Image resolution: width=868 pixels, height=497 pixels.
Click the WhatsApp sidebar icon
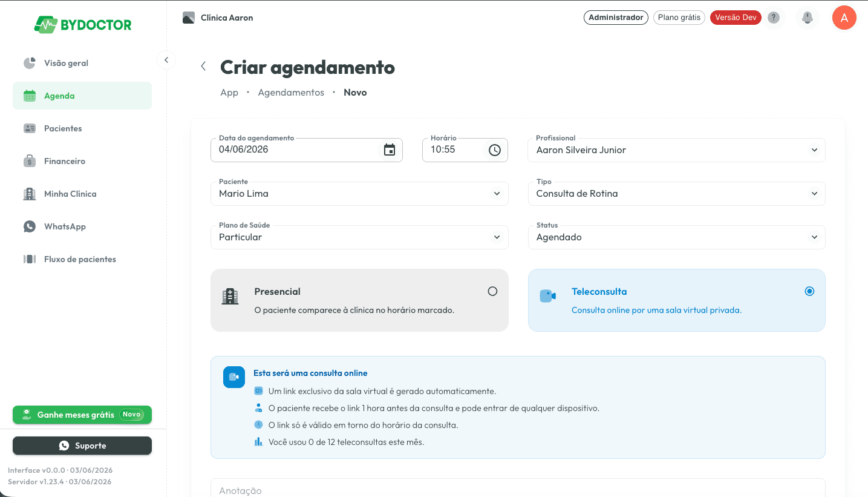[30, 226]
